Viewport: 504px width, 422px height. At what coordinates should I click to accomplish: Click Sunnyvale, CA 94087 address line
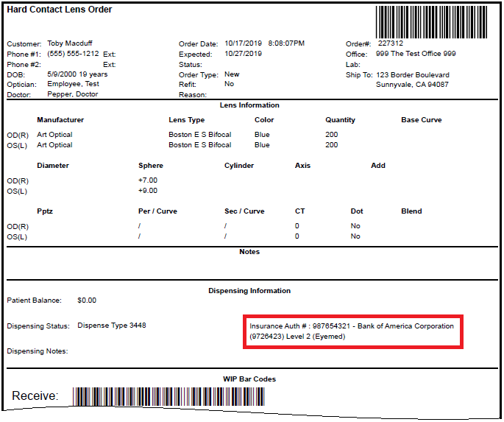point(412,84)
